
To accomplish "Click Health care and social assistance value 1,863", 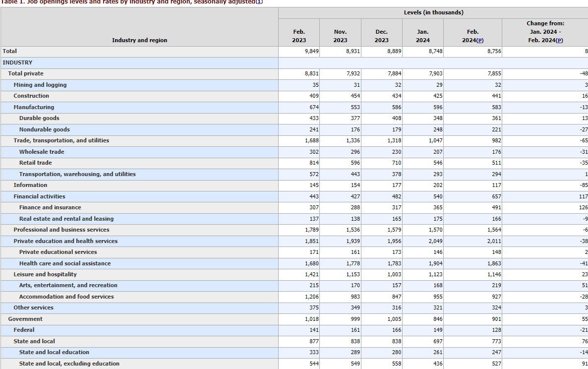I will coord(494,264).
